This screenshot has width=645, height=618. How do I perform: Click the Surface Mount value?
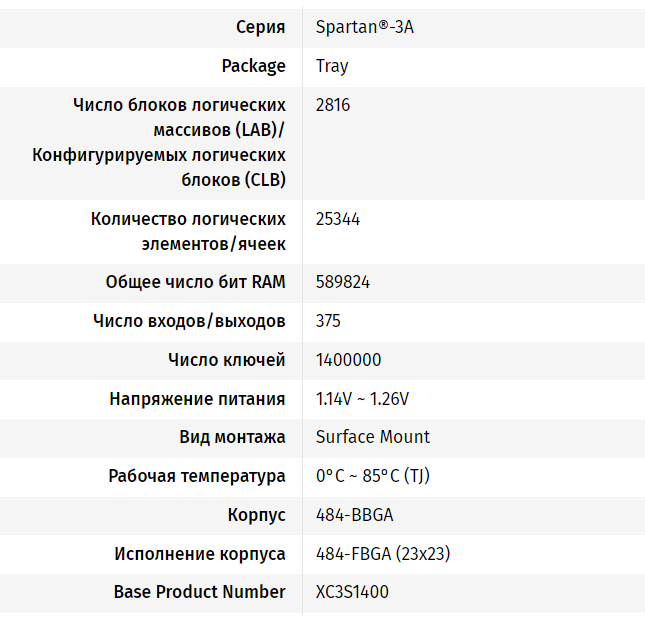click(x=373, y=437)
